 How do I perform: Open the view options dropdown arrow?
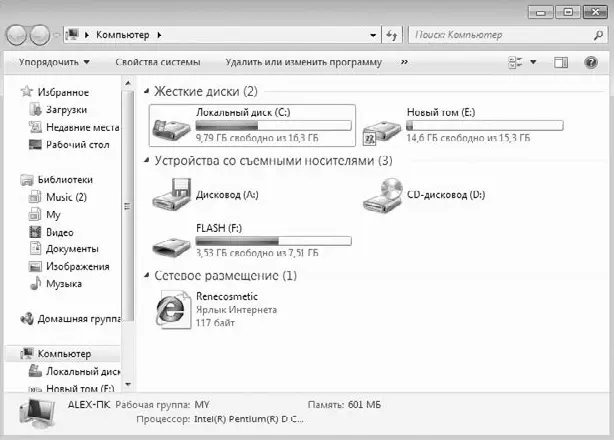(x=533, y=62)
